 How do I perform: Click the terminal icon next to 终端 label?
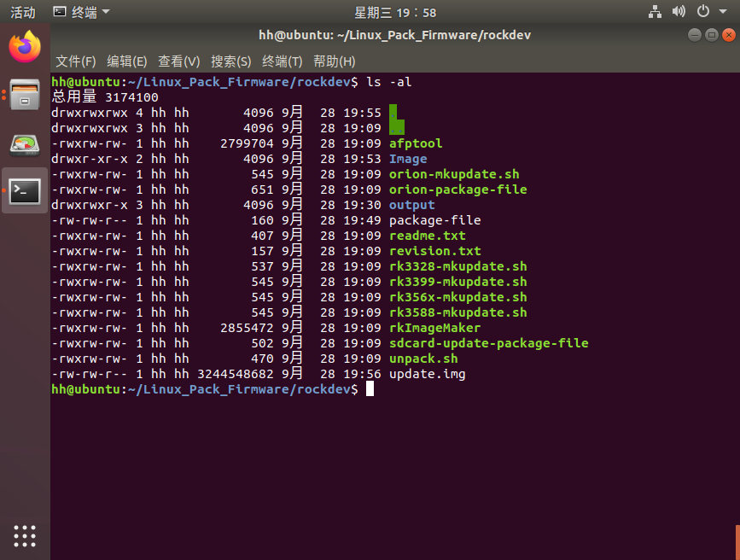[x=58, y=12]
